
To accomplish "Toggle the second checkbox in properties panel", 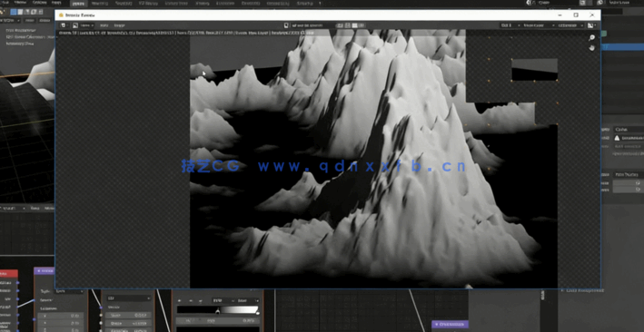I will pos(638,190).
